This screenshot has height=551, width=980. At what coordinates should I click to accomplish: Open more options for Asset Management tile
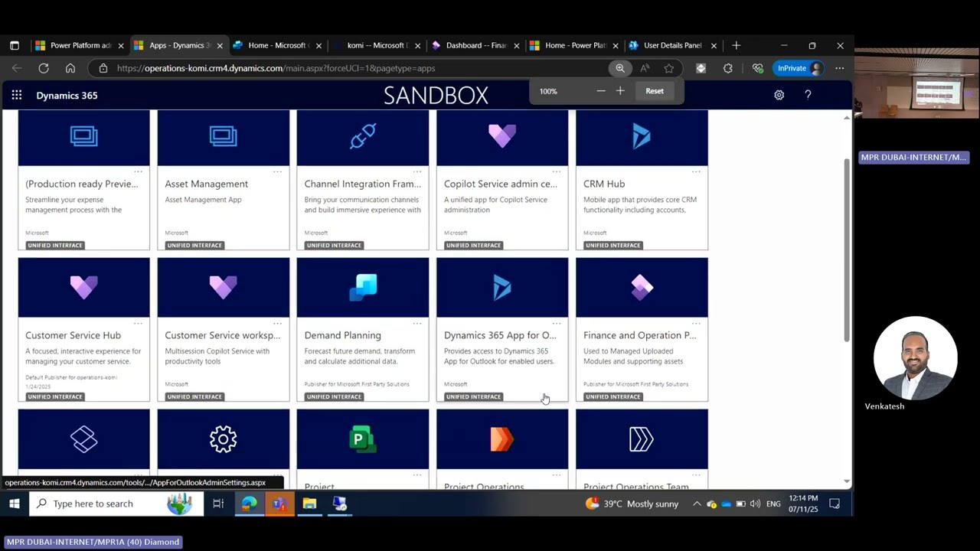[x=278, y=171]
